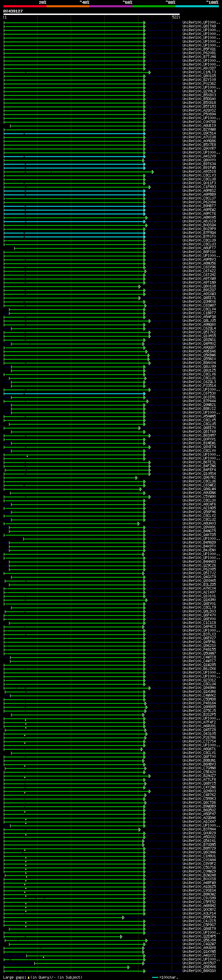Click the purple ~60% identity legend segment
The image size is (222, 980).
tap(111, 6)
